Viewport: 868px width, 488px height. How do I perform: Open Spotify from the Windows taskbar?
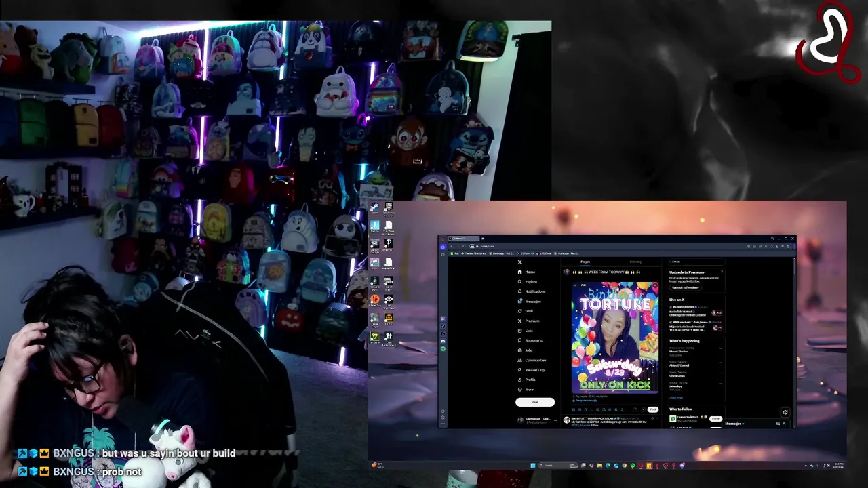632,466
